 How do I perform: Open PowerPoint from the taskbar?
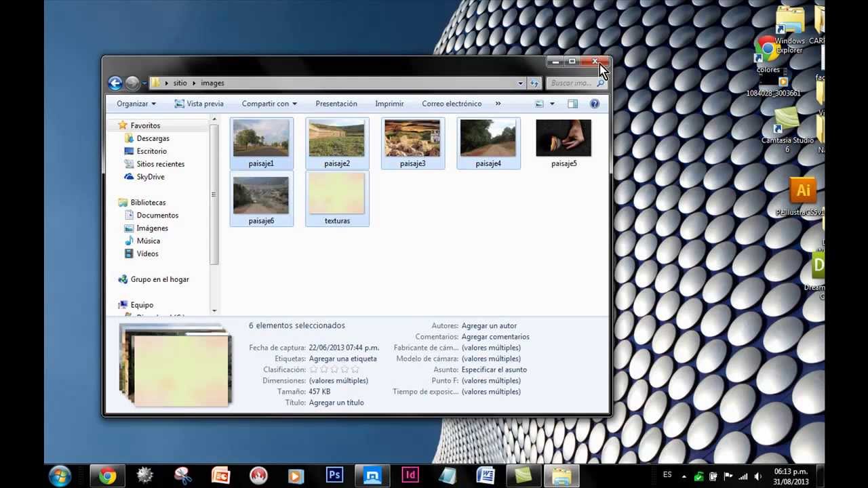[x=220, y=476]
